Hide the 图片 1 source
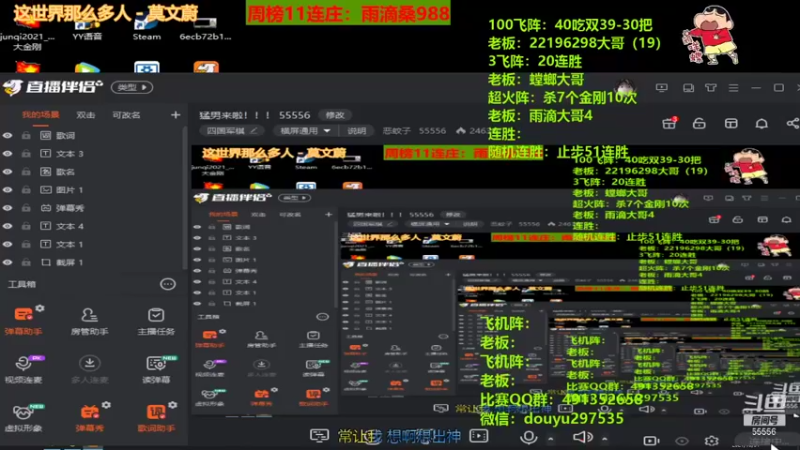This screenshot has height=450, width=800. point(7,190)
